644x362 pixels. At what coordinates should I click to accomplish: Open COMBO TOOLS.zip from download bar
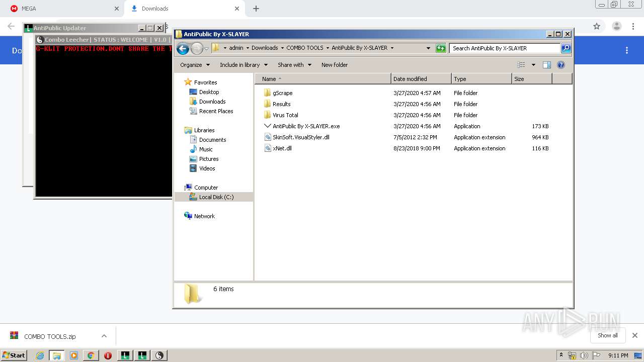[50, 336]
